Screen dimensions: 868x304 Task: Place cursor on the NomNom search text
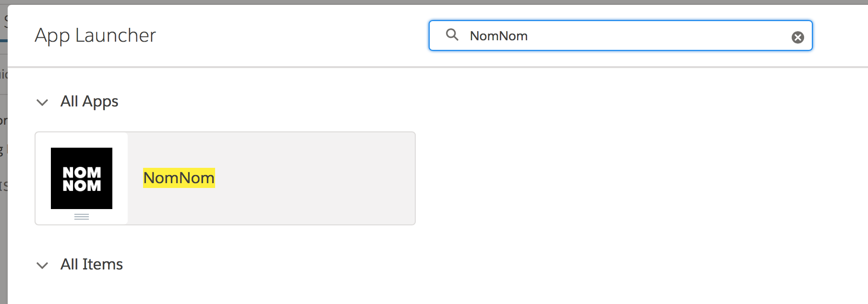498,36
